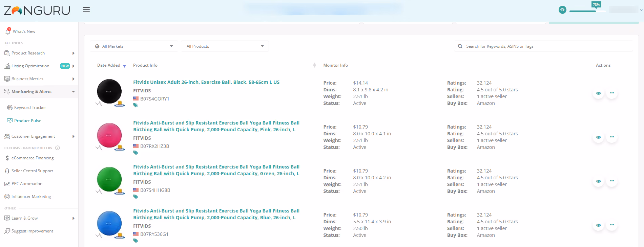Click the tag icon under B07S4HHG8B

click(136, 197)
